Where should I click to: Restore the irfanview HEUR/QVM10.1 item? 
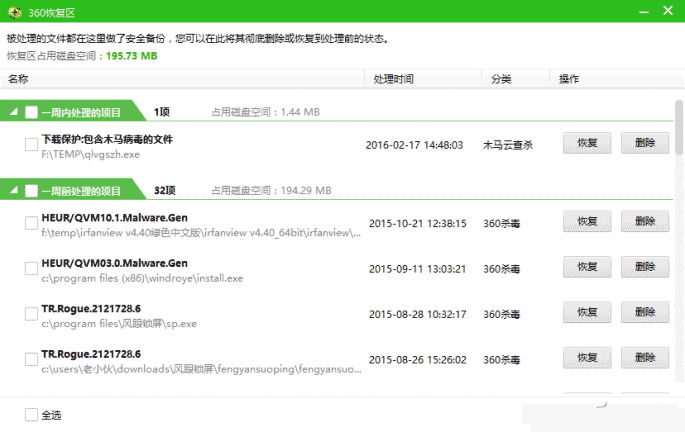pos(587,222)
